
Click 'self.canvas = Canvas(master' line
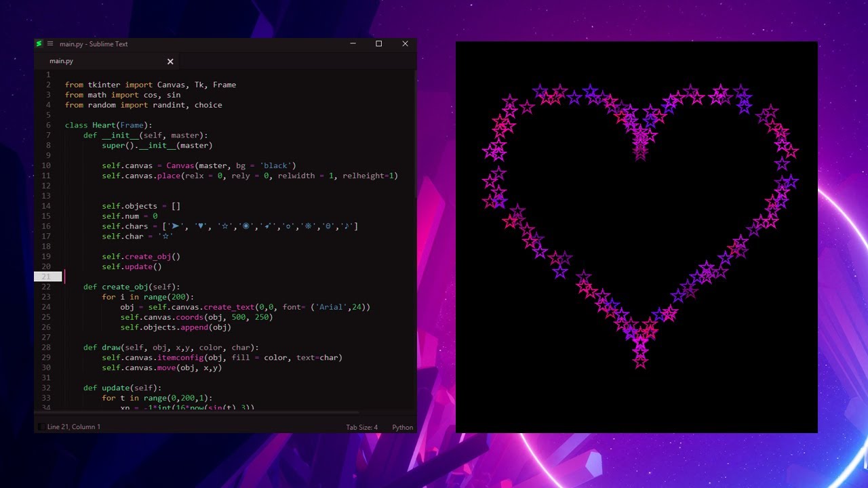pyautogui.click(x=199, y=165)
